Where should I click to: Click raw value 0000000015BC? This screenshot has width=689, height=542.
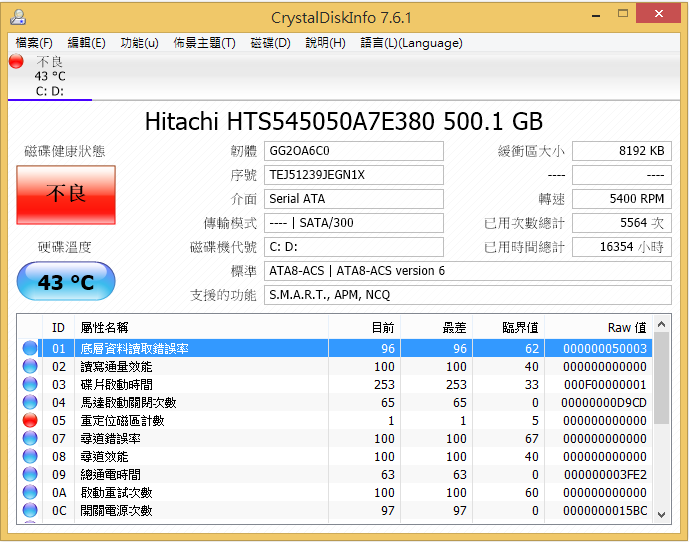pos(605,511)
